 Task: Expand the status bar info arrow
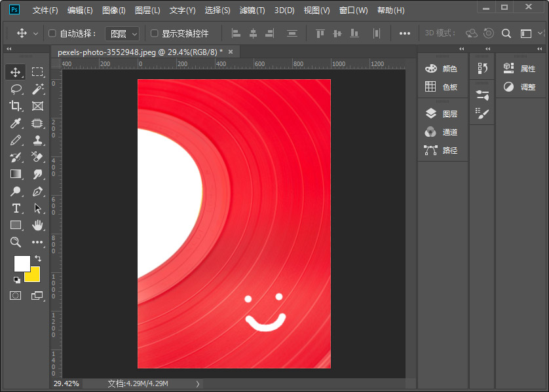197,383
